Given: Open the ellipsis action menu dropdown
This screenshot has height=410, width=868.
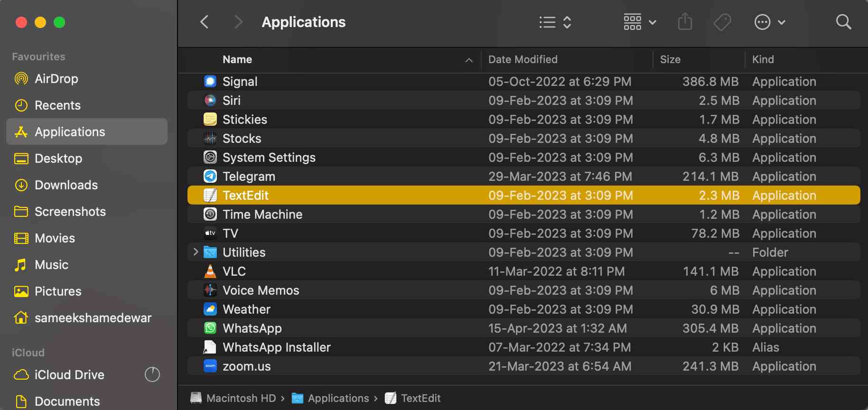Looking at the screenshot, I should pyautogui.click(x=769, y=22).
